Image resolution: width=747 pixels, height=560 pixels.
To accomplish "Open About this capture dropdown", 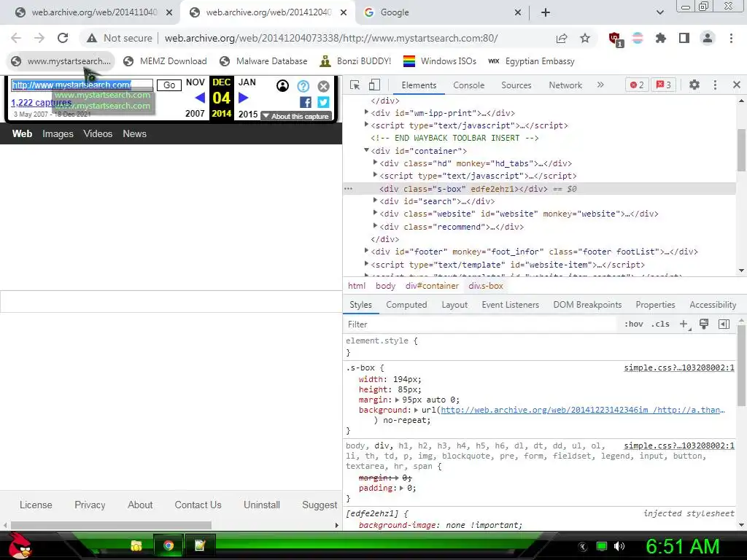I will tap(296, 116).
